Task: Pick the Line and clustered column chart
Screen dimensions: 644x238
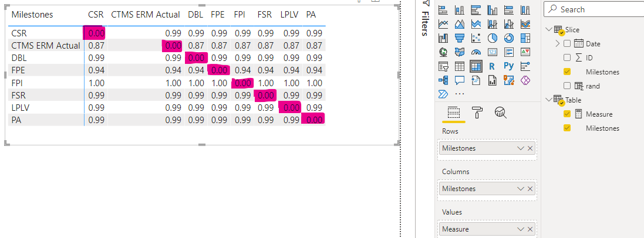Action: (509, 24)
